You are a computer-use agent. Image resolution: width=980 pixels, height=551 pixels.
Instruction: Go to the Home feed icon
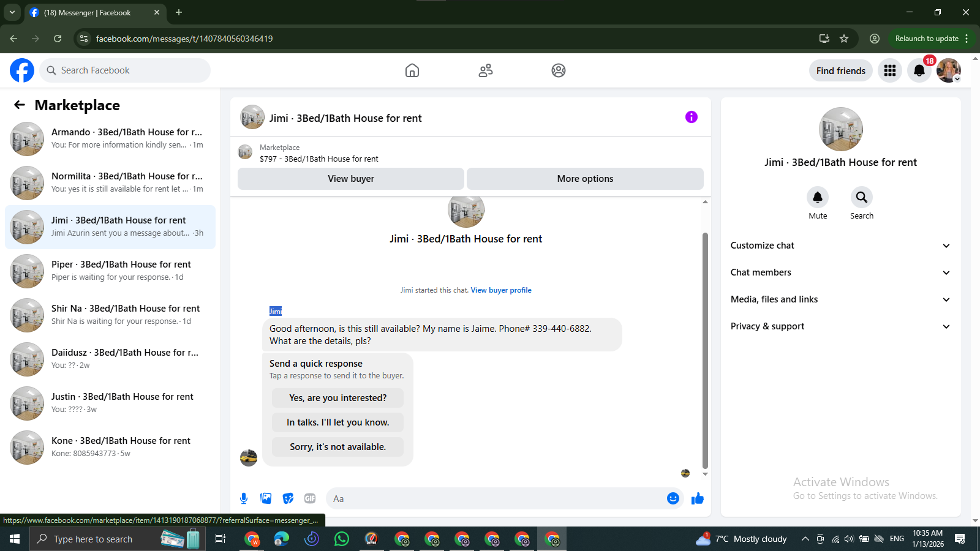(412, 70)
